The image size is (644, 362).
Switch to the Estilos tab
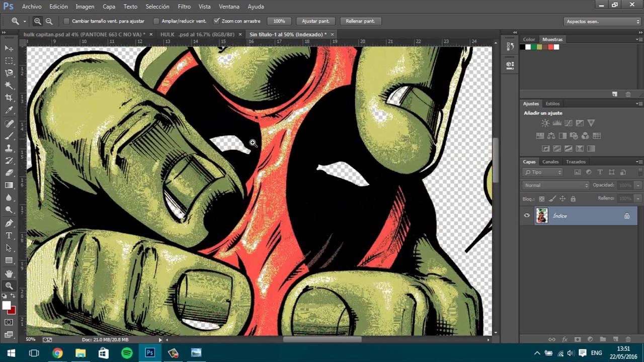552,104
